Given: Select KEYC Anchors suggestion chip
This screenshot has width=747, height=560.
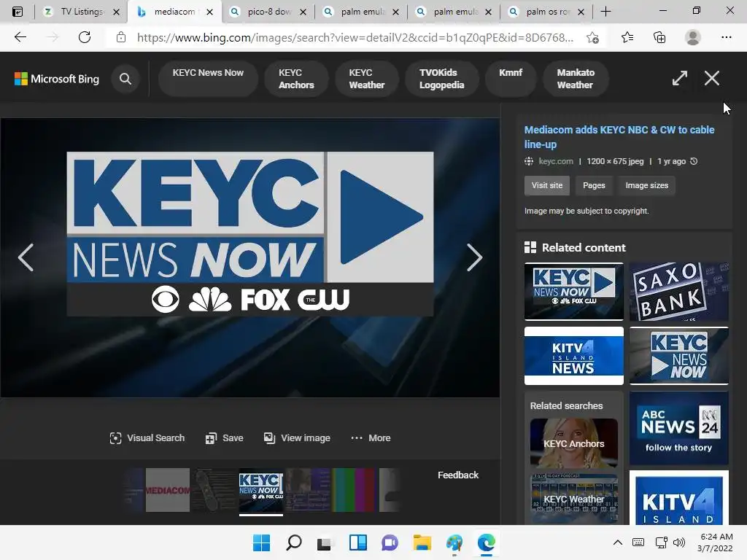Looking at the screenshot, I should click(x=296, y=79).
